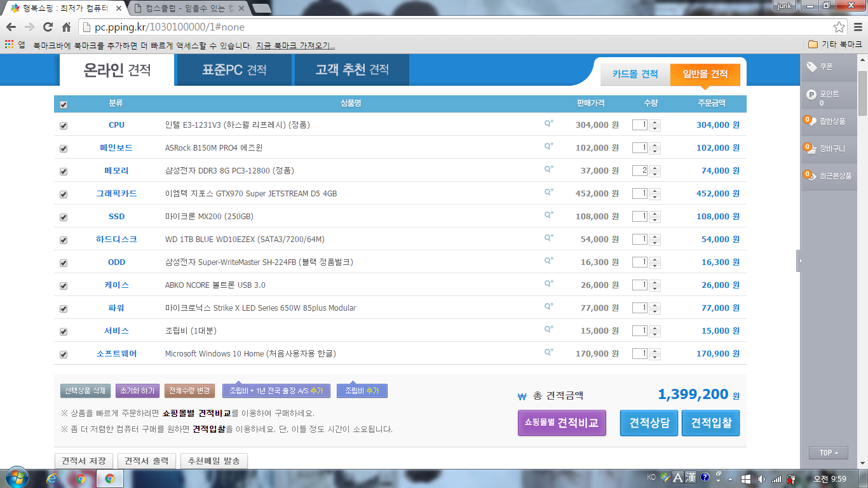The height and width of the screenshot is (488, 868).
Task: Increase the 그래픽카드 quantity with the up arrow
Action: [655, 191]
